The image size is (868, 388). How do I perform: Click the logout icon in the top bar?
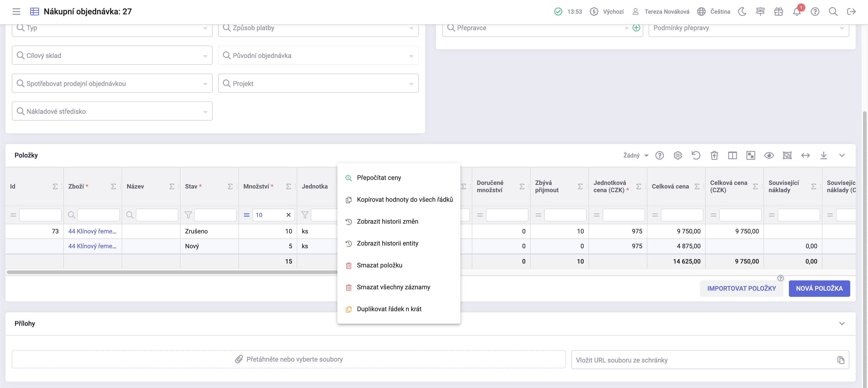pos(851,12)
